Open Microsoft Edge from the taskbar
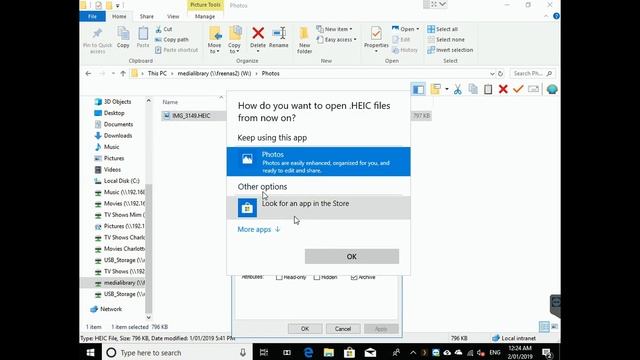 308,352
